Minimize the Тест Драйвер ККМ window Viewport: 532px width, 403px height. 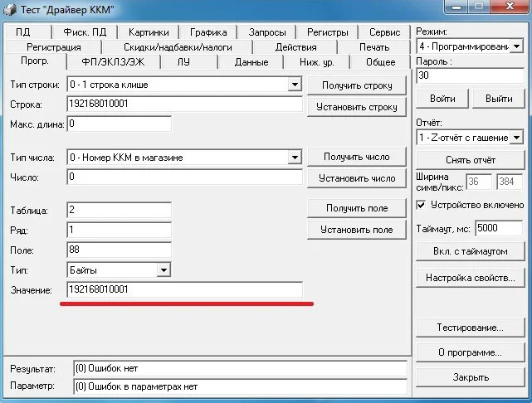coord(456,7)
